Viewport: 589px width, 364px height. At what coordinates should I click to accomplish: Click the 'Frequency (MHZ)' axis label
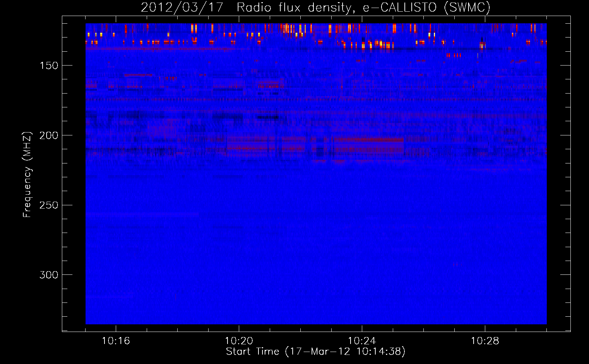27,175
